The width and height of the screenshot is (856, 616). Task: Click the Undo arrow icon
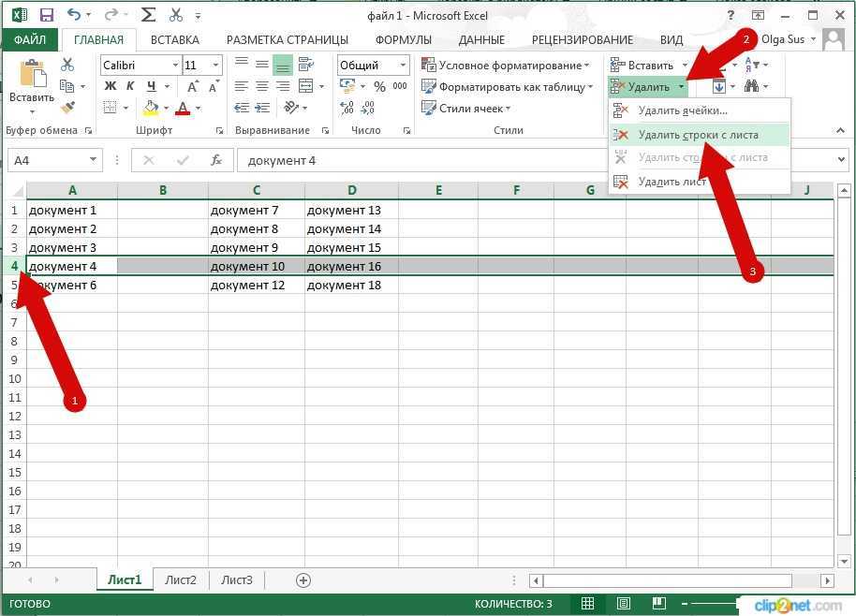pos(74,15)
